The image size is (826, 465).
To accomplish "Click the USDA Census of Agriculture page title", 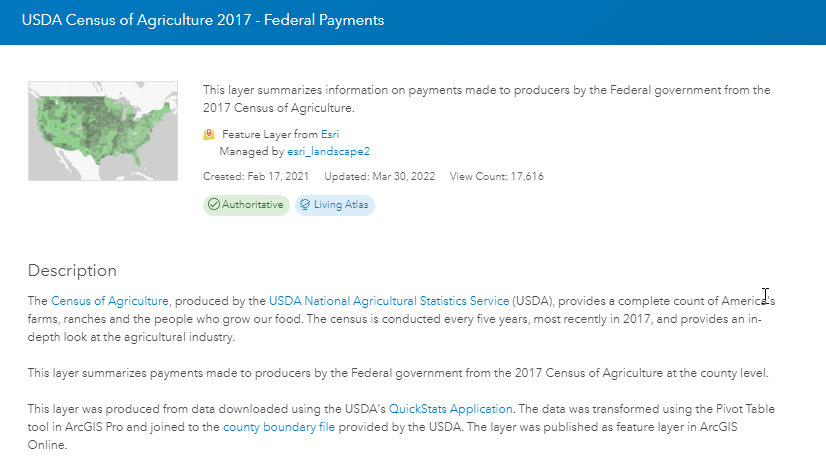I will (203, 20).
